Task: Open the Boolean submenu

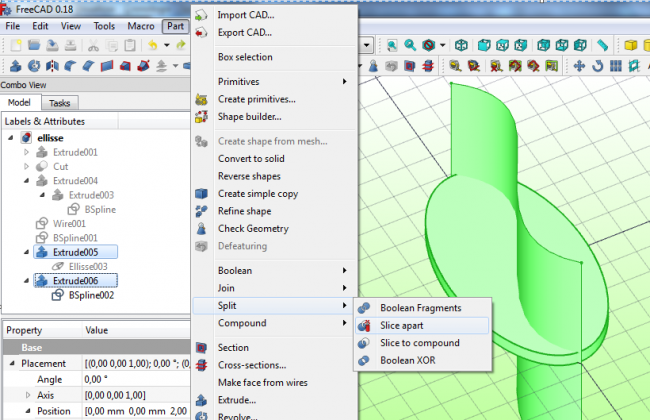Action: click(235, 271)
